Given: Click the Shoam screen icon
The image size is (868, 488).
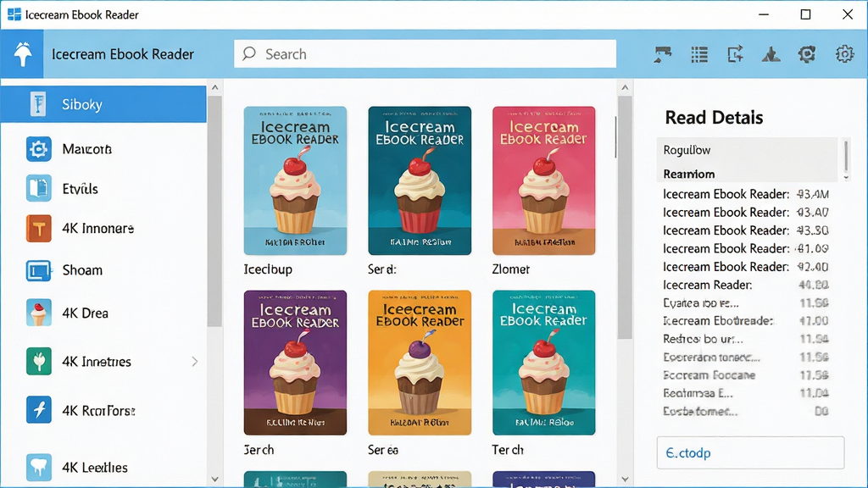Looking at the screenshot, I should click(39, 270).
